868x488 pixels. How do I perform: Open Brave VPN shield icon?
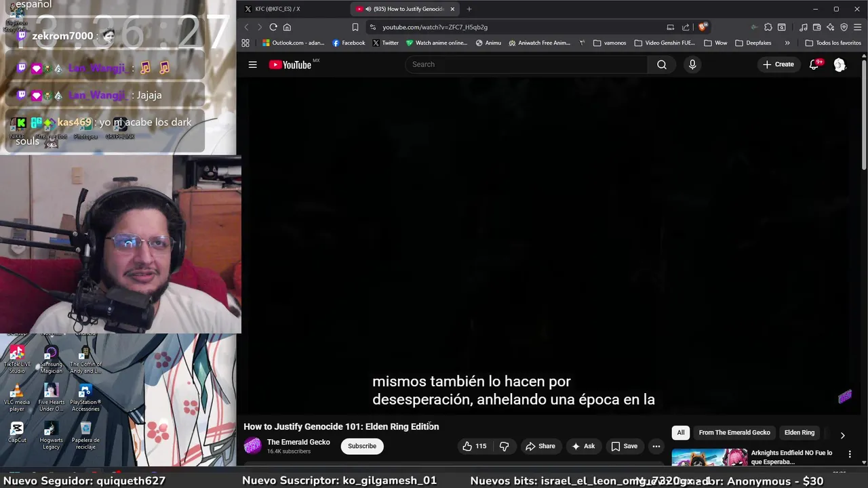(844, 27)
